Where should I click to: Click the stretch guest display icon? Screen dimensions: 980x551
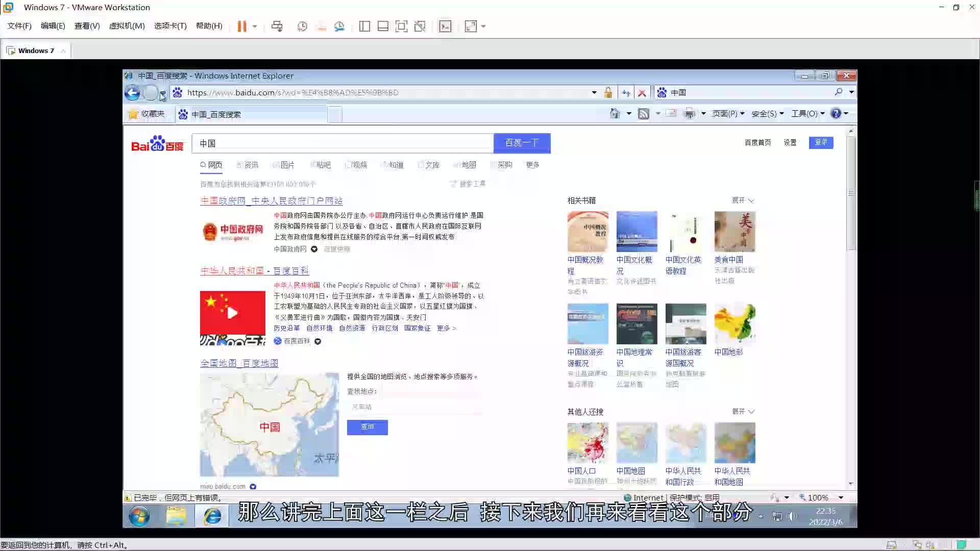471,27
